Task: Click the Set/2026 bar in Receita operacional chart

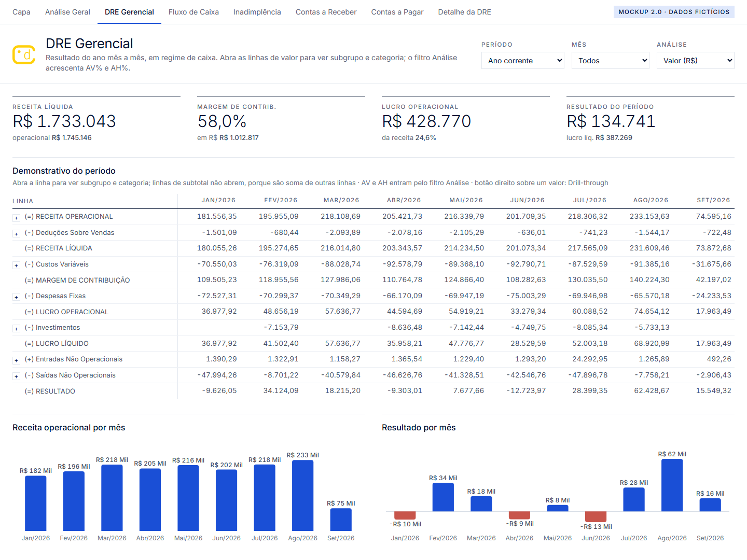Action: click(341, 520)
